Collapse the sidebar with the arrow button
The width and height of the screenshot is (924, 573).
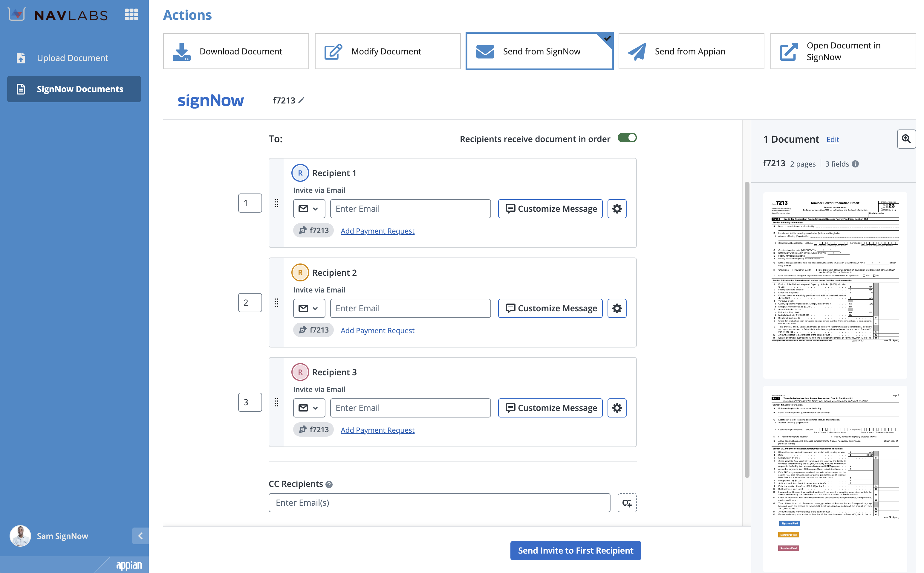coord(140,536)
